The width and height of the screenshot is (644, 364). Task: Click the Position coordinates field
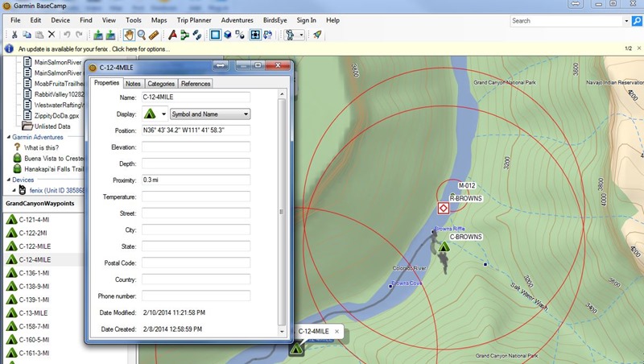pyautogui.click(x=196, y=130)
